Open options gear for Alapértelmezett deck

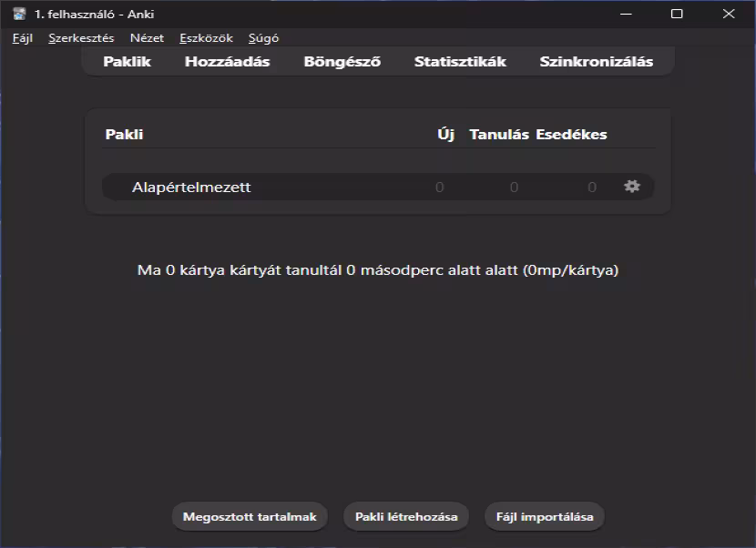click(x=631, y=187)
